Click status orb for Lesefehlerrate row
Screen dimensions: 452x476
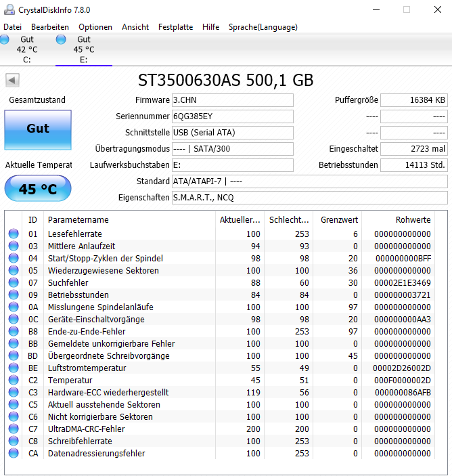point(14,234)
